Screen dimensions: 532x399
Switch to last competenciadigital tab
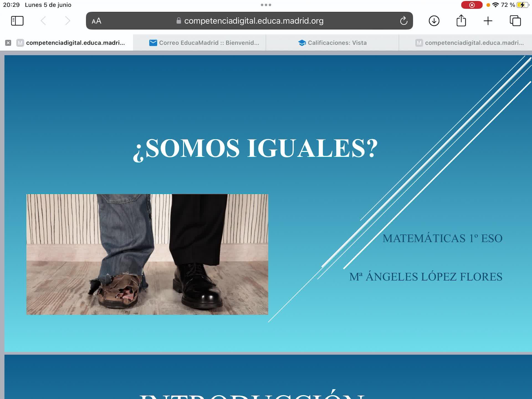[x=470, y=43]
